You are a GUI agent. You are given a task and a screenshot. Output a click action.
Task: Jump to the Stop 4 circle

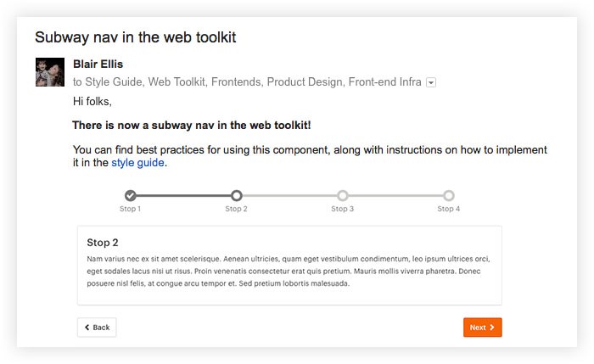tap(449, 195)
